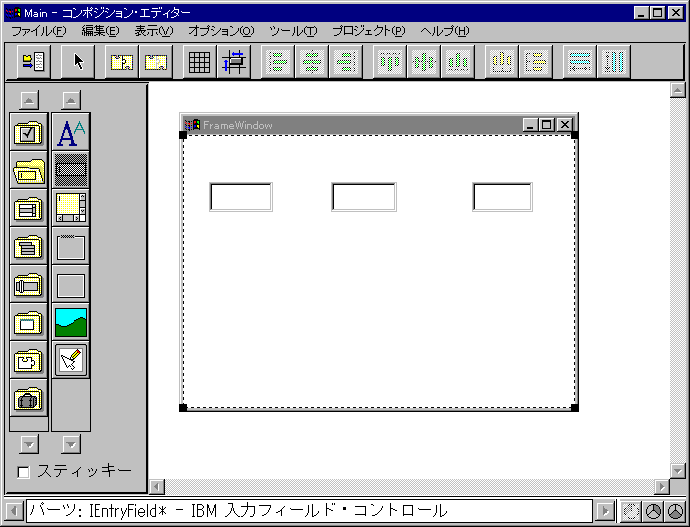Click the distribute horizontally icon
The width and height of the screenshot is (690, 527).
coord(502,62)
